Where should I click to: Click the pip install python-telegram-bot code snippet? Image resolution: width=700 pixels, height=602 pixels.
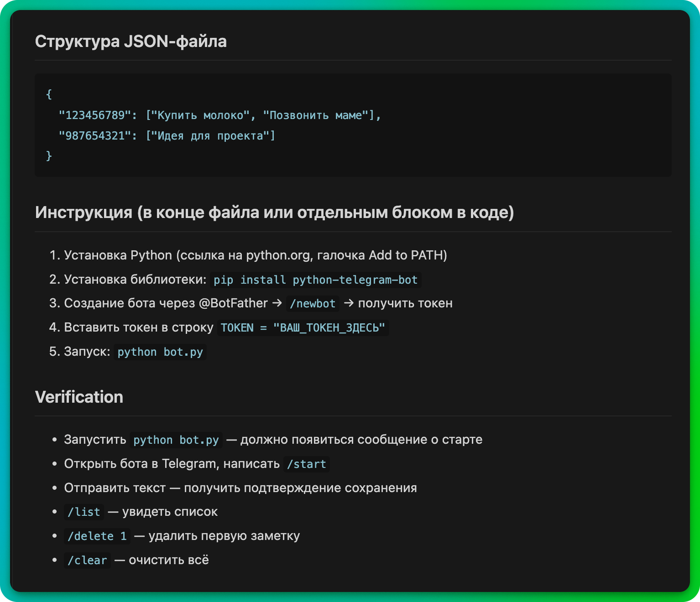pos(315,280)
